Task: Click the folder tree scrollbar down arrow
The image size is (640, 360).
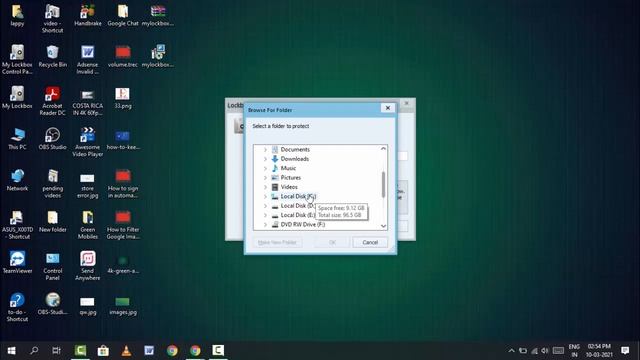Action: click(383, 226)
